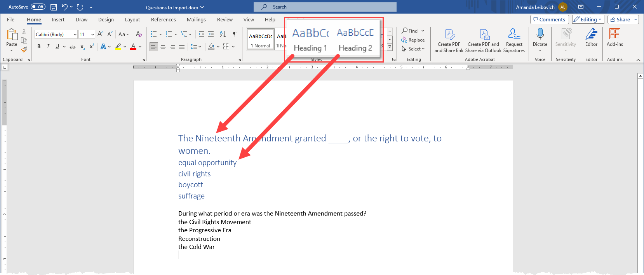Click in the Search box

point(325,7)
